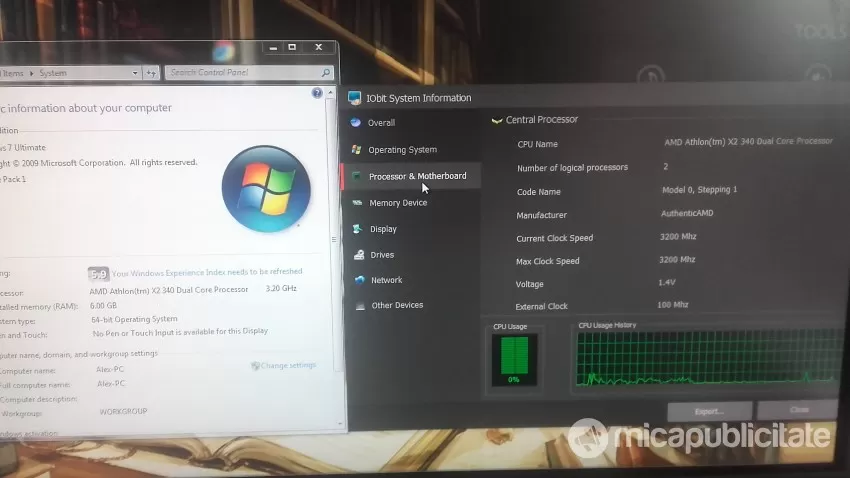Click the IObit System Information title icon
Image resolution: width=850 pixels, height=478 pixels.
point(355,98)
